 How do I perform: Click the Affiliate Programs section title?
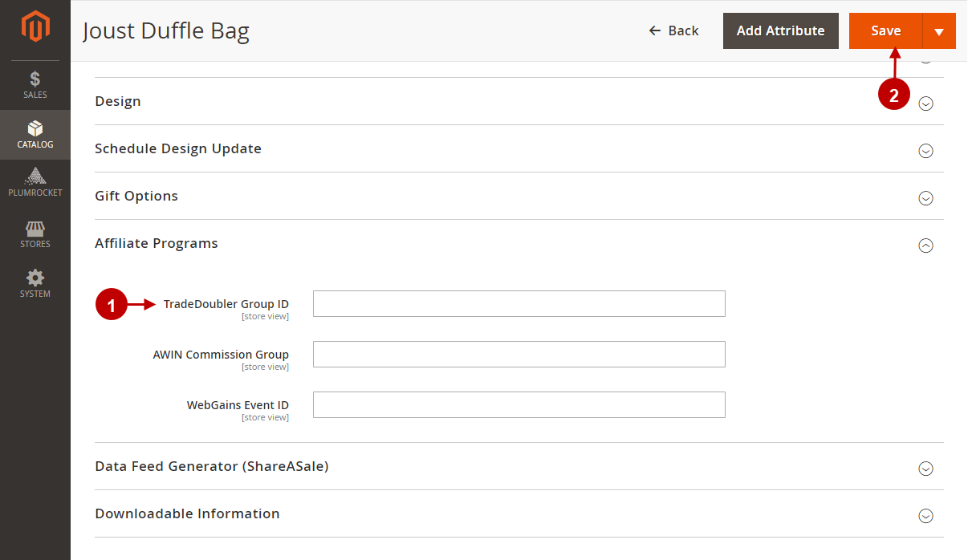(x=157, y=243)
